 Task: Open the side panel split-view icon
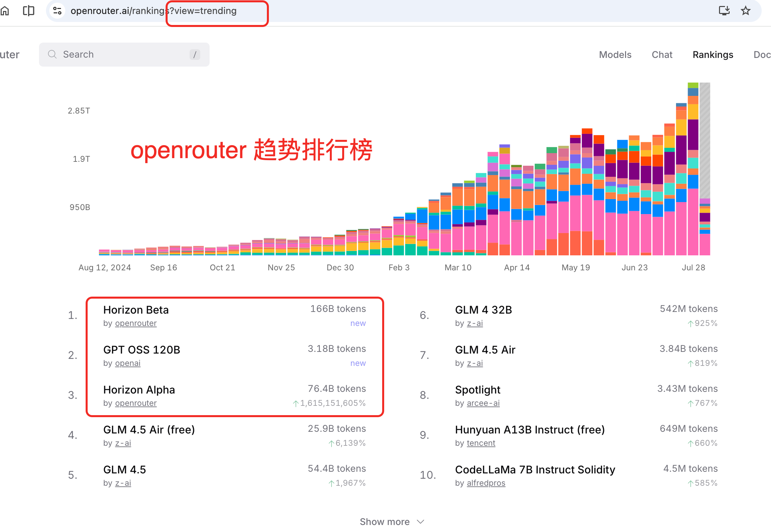[x=29, y=11]
